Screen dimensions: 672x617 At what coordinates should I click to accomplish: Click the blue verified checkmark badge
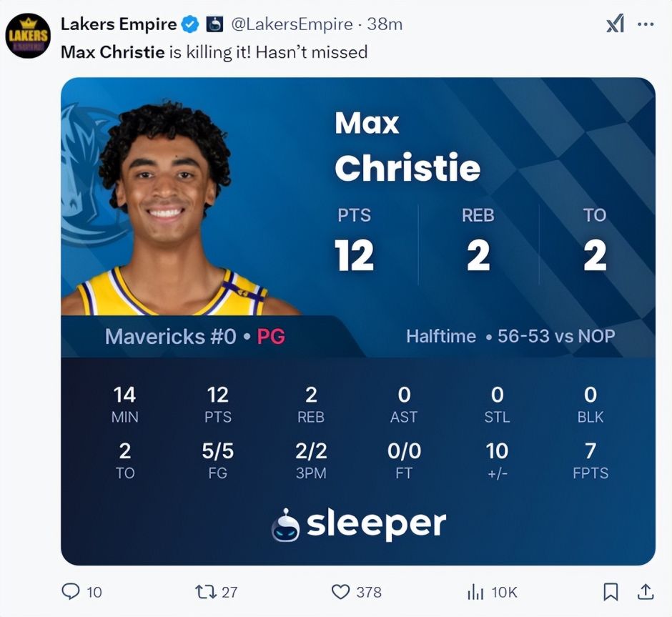click(x=189, y=24)
